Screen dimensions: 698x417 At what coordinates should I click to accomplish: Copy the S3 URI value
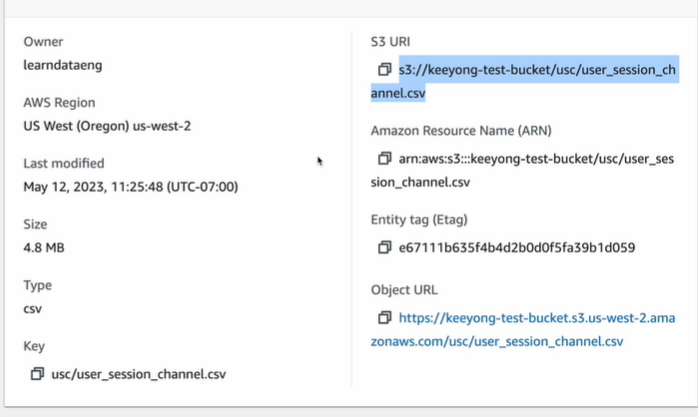pyautogui.click(x=385, y=70)
